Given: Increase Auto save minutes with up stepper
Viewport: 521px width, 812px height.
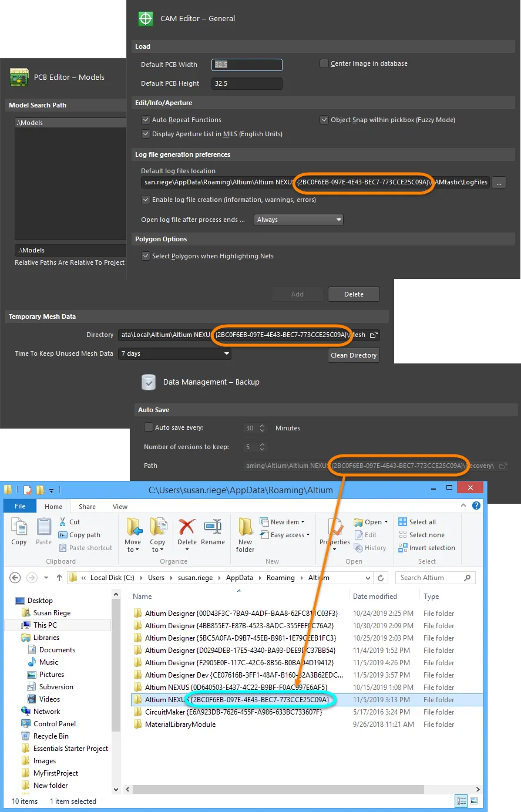Looking at the screenshot, I should 263,426.
